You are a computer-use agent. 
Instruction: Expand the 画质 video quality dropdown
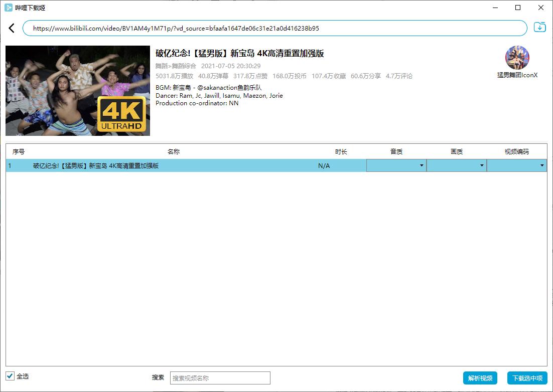pyautogui.click(x=456, y=165)
